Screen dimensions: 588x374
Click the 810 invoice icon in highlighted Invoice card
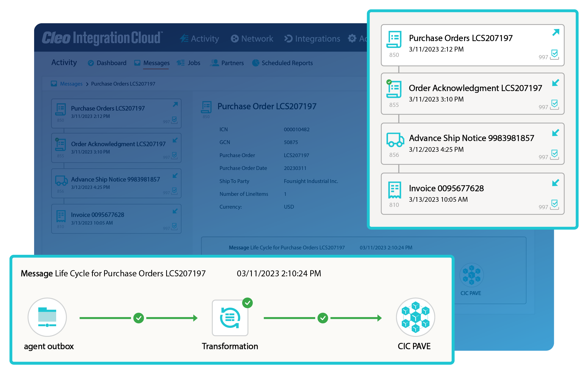(395, 190)
